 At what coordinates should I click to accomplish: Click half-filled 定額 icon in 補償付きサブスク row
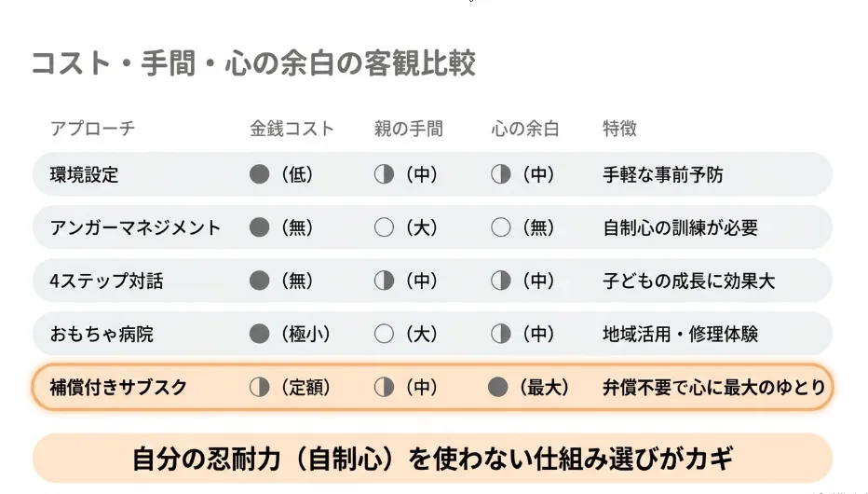coord(259,387)
